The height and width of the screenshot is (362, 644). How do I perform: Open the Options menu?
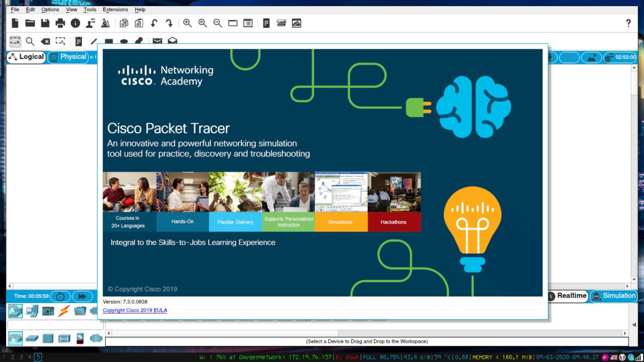click(x=50, y=9)
